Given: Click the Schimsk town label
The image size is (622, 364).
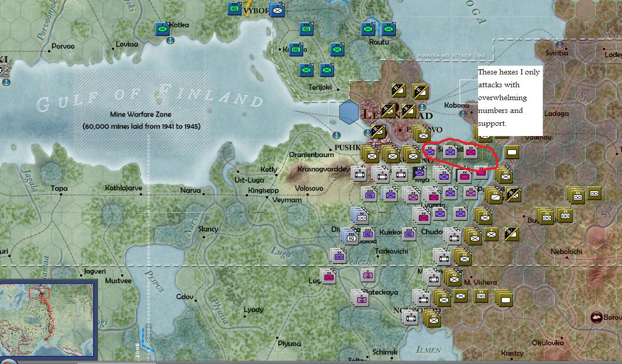Looking at the screenshot, I should pos(385,352).
